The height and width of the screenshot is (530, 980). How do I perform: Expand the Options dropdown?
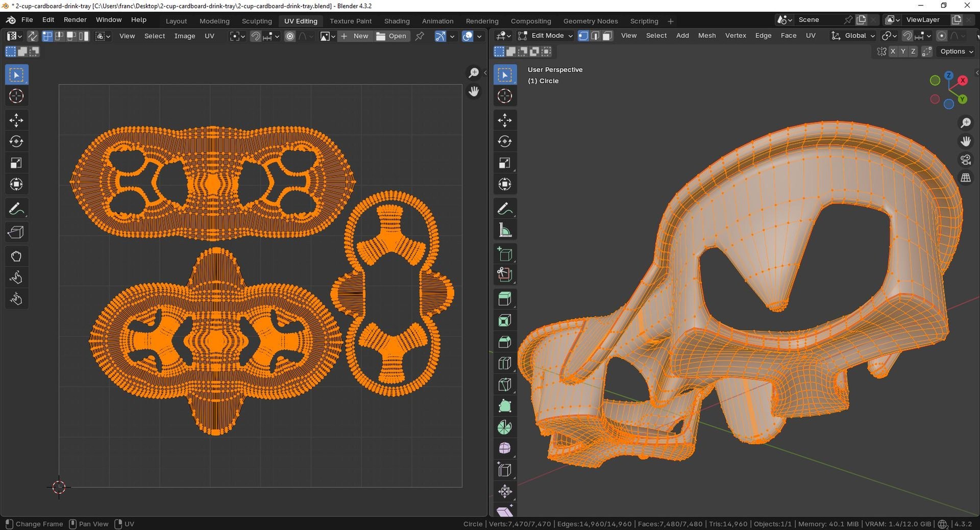coord(957,52)
